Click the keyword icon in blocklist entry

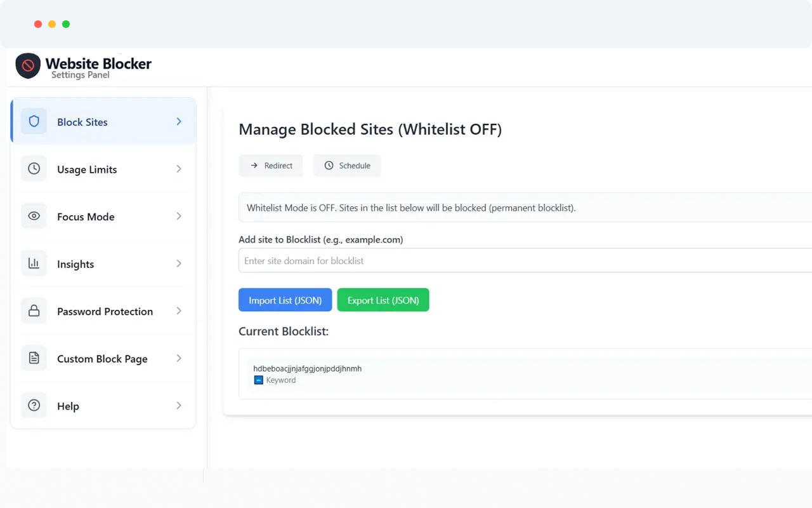[x=258, y=380]
